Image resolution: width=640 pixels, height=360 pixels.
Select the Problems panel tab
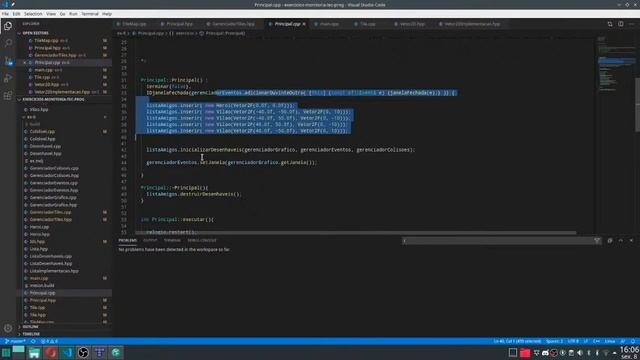127,240
